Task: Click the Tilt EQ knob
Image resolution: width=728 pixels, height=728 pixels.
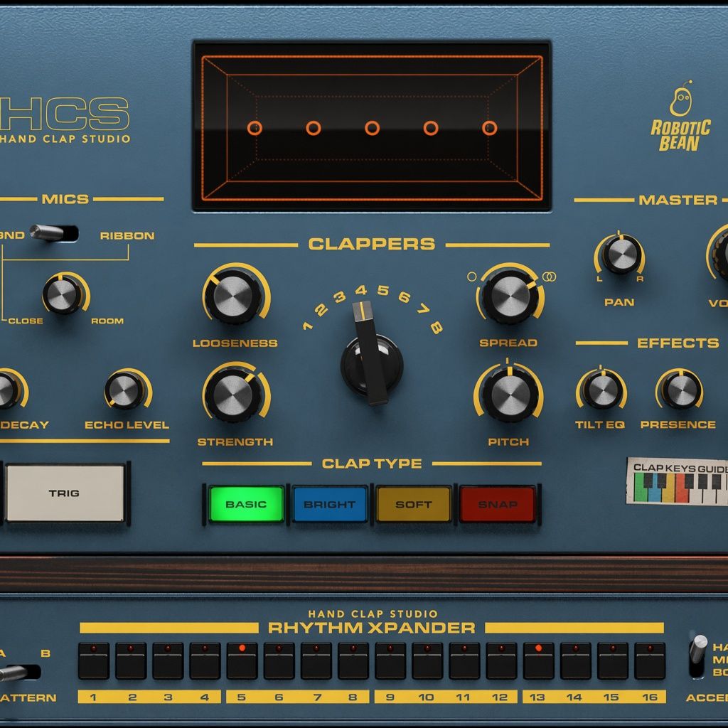Action: point(601,390)
